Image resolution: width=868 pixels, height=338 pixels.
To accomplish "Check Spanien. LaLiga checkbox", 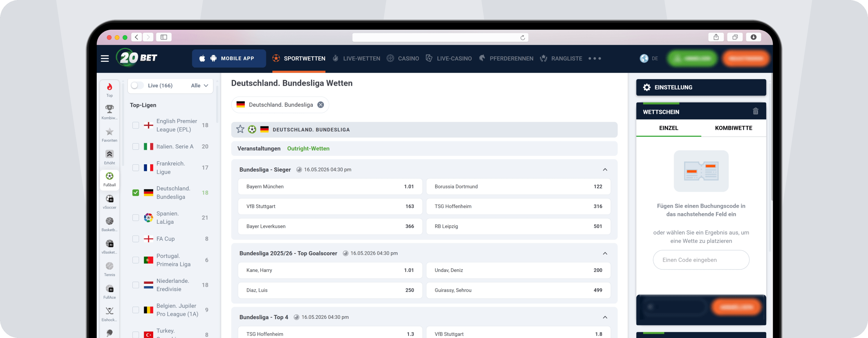I will point(136,218).
